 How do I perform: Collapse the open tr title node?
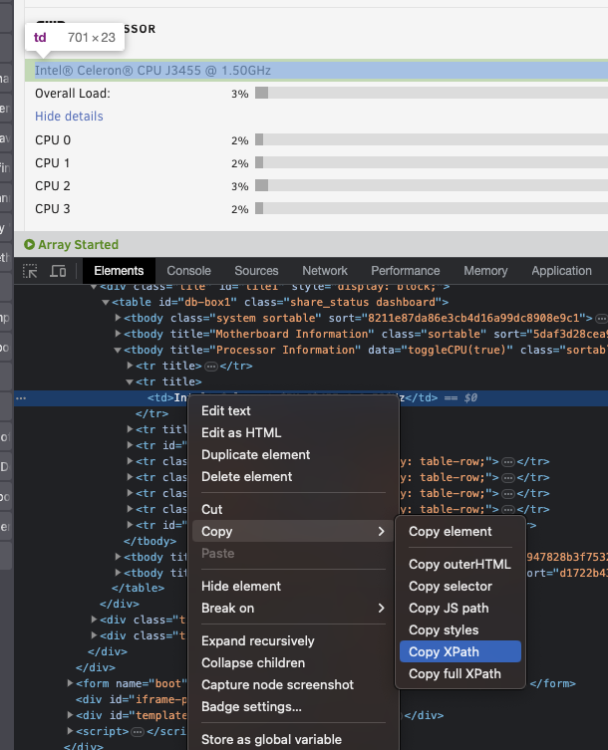[130, 382]
